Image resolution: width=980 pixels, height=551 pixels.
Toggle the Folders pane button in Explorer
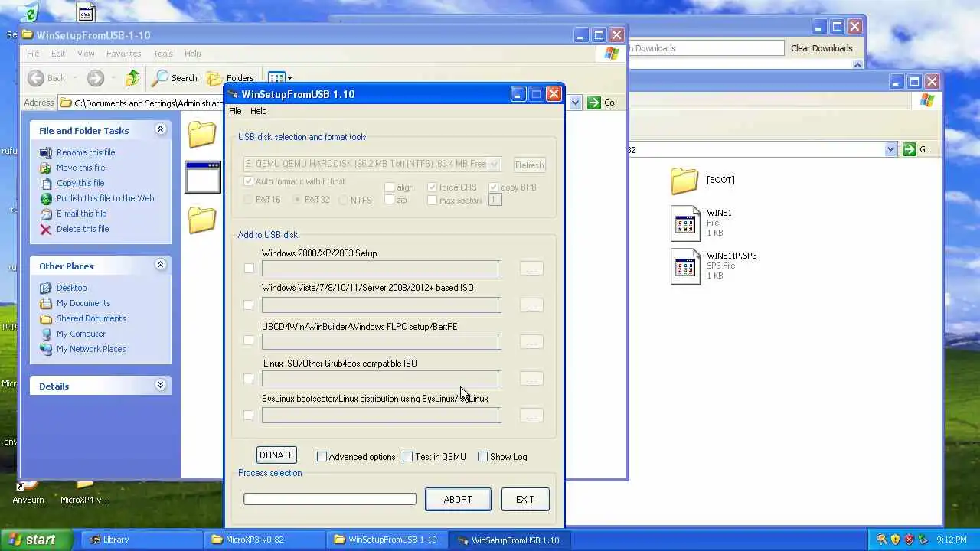coord(230,77)
